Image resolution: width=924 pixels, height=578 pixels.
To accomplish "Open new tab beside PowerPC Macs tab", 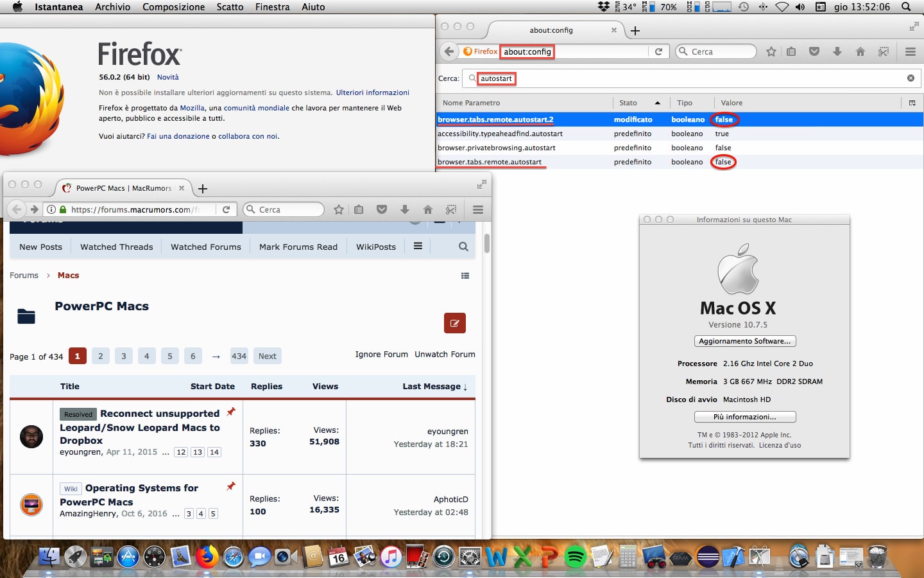I will (203, 188).
